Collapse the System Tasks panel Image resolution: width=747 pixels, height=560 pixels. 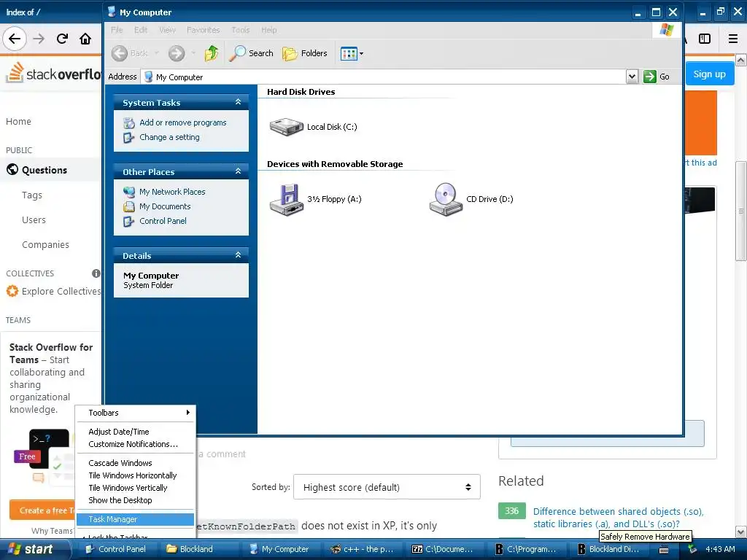click(x=239, y=102)
